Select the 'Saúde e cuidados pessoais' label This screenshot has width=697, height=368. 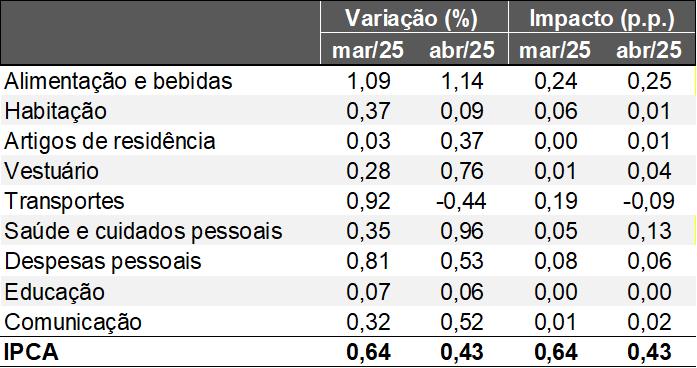click(x=143, y=231)
